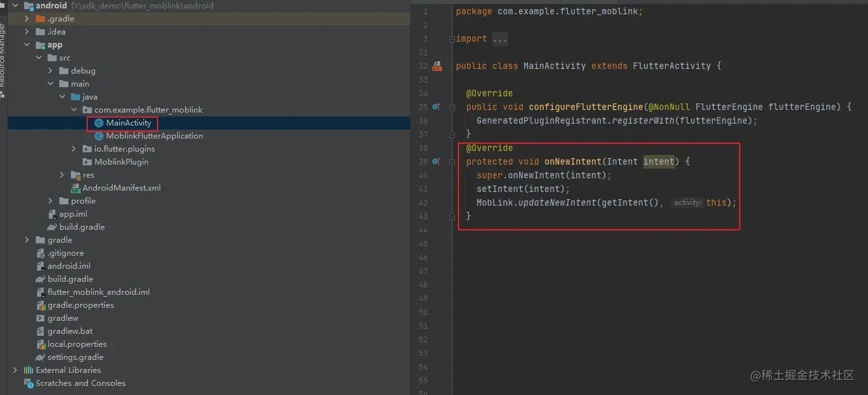Select the MainActivity file in tree

pyautogui.click(x=128, y=123)
